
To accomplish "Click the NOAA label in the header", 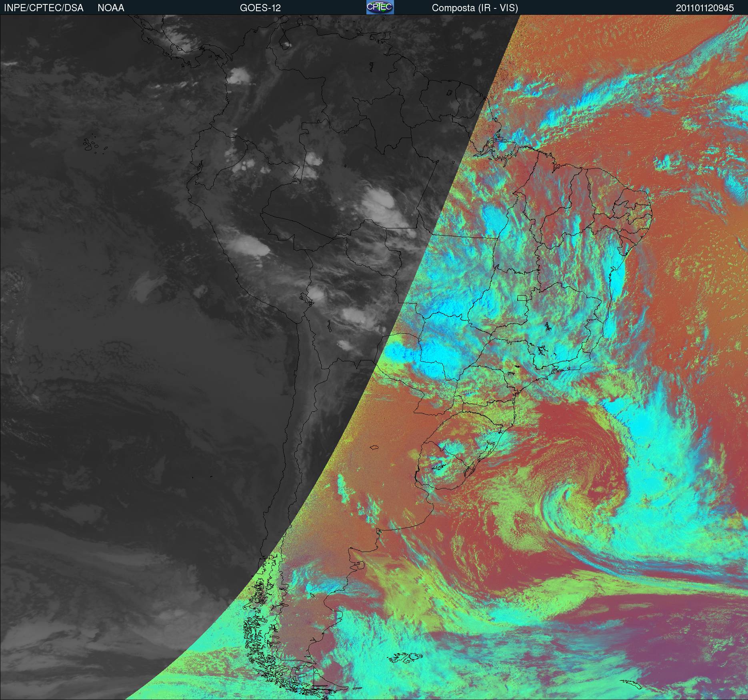I will [x=111, y=8].
